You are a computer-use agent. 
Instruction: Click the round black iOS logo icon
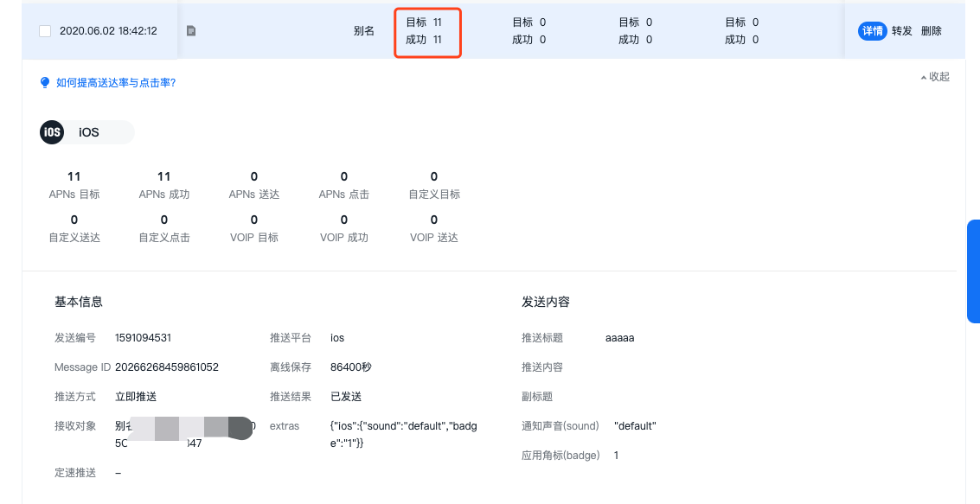[52, 132]
